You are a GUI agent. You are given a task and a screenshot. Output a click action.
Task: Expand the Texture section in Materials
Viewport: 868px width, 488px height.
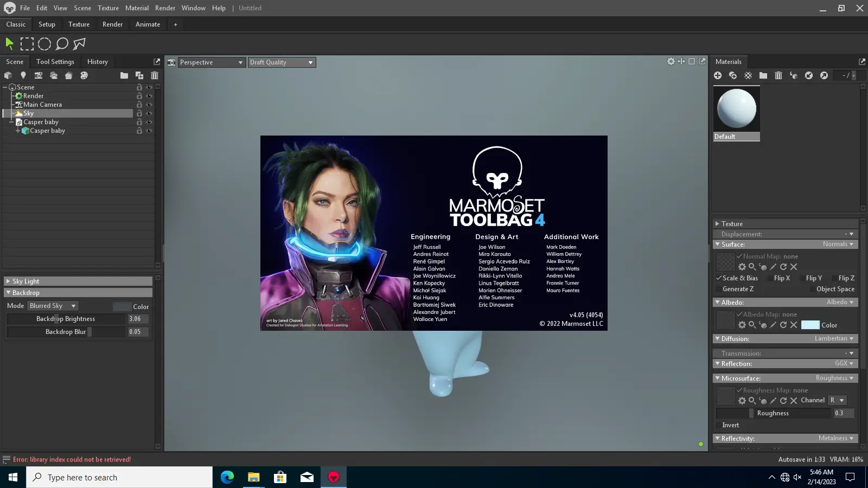[785, 224]
